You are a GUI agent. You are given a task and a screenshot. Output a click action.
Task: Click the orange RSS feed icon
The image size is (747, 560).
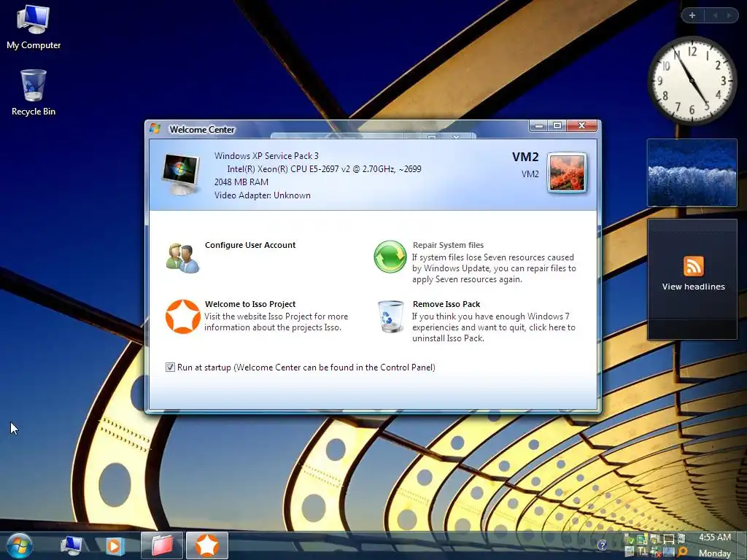693,265
